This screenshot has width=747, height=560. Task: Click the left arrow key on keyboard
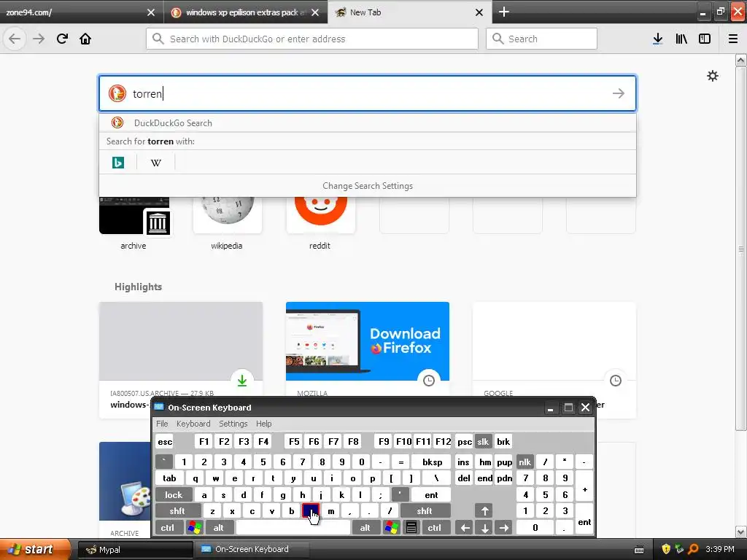[465, 528]
